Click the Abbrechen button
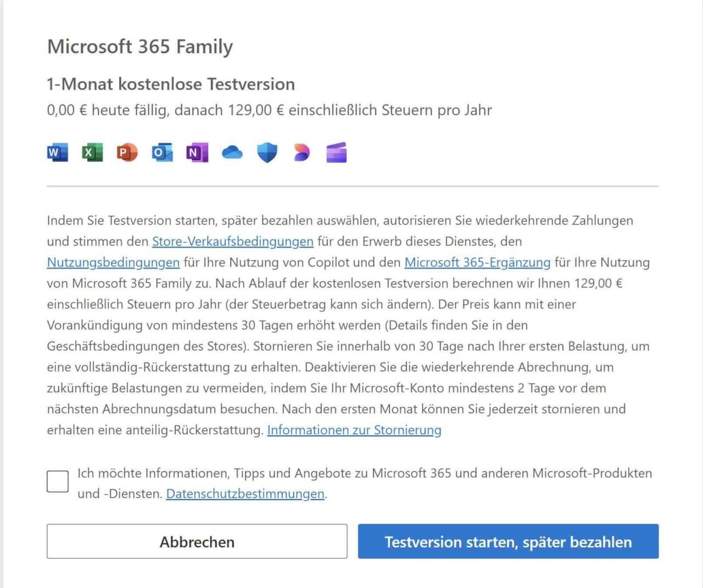Screen dimensions: 703x588 (x=197, y=542)
